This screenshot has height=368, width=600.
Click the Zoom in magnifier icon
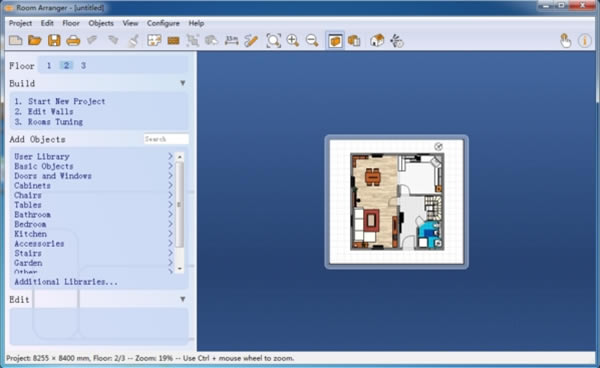pos(293,40)
